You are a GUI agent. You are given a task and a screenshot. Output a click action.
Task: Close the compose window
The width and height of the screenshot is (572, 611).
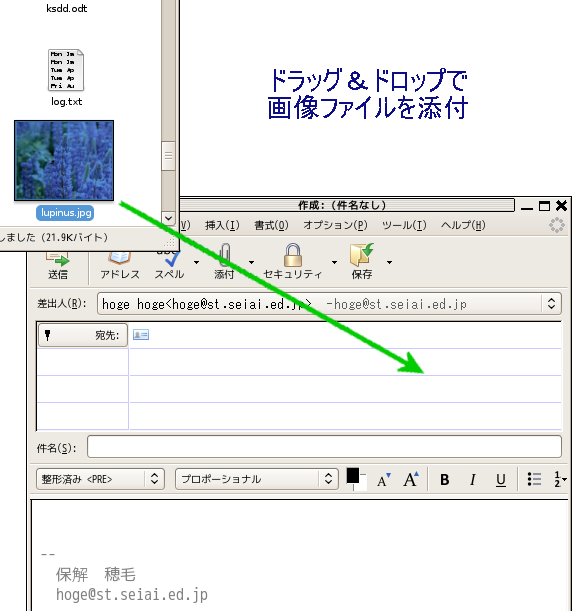[561, 206]
